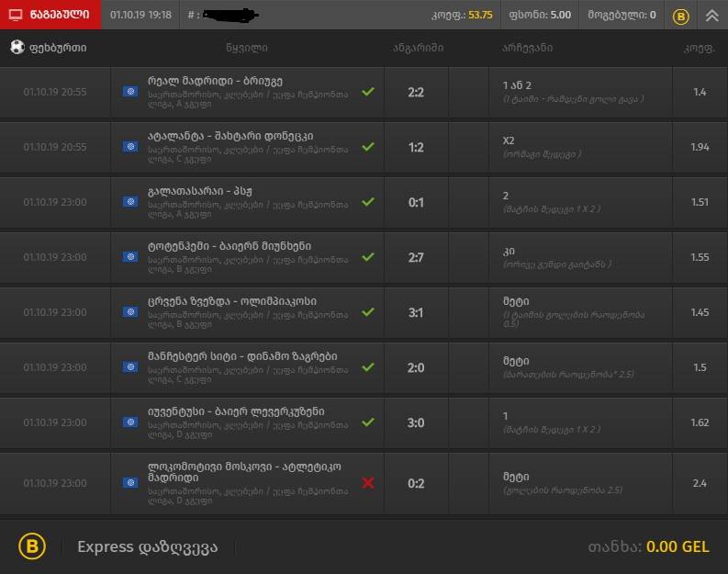This screenshot has width=728, height=574.
Task: Click the yellow B bonus icon in header
Action: point(680,17)
